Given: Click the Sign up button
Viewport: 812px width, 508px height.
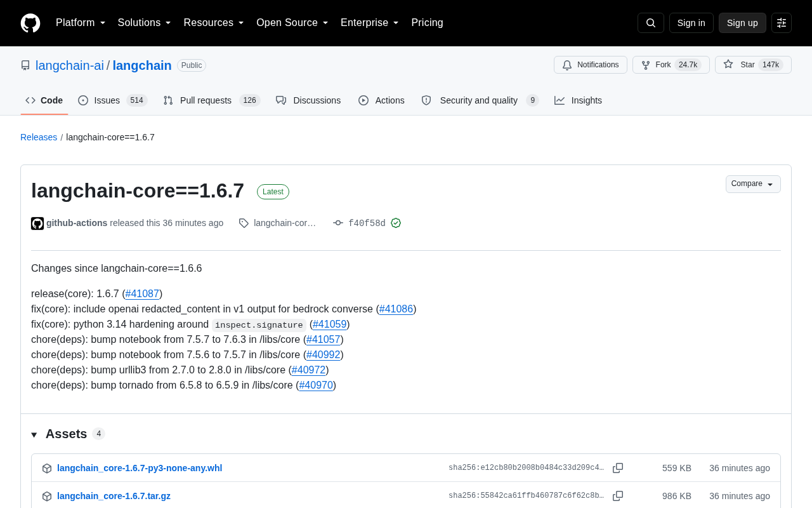Looking at the screenshot, I should click(742, 23).
